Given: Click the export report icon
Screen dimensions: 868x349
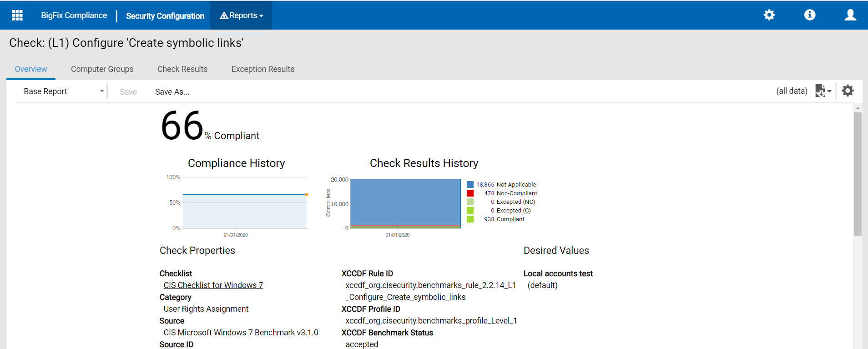Looking at the screenshot, I should [x=823, y=91].
